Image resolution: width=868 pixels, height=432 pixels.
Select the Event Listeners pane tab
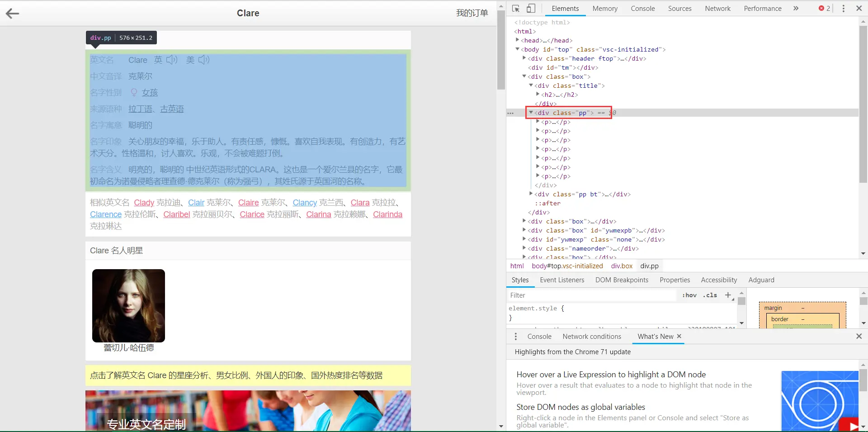click(x=562, y=280)
